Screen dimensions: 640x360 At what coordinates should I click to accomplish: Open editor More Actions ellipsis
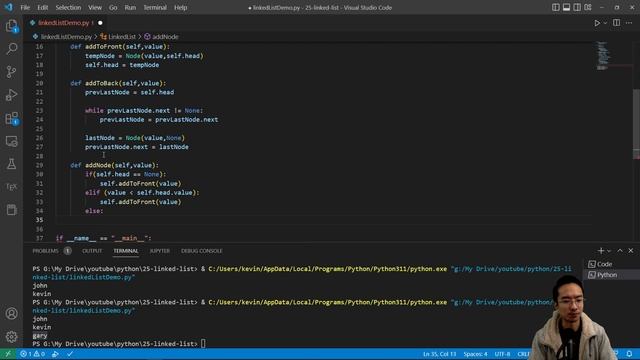(629, 23)
